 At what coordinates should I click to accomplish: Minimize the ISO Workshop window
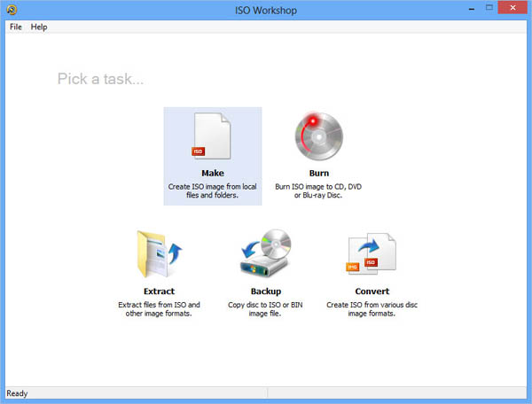coord(472,8)
